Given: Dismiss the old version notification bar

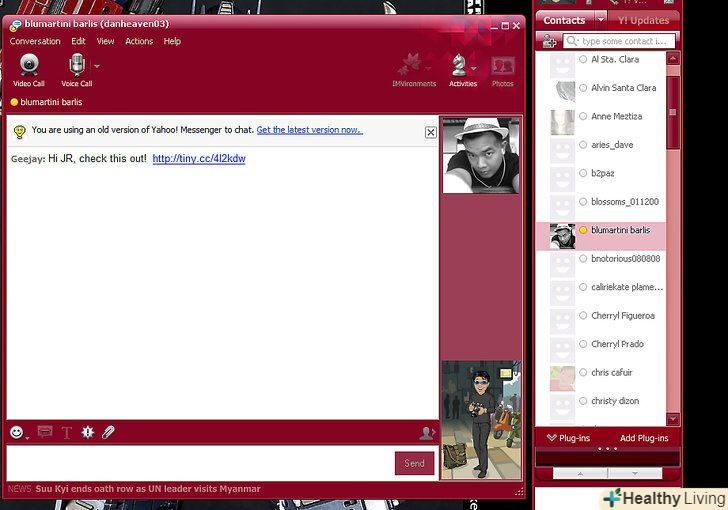Looking at the screenshot, I should (430, 132).
